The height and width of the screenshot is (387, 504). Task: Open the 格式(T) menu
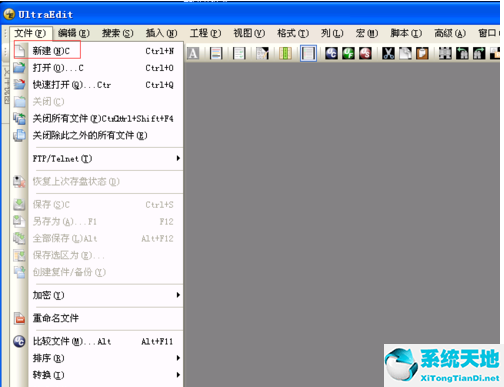(293, 33)
